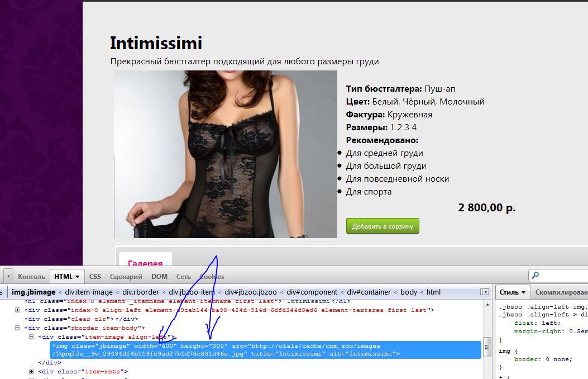
Task: Select div#container in the breadcrumb
Action: [369, 292]
